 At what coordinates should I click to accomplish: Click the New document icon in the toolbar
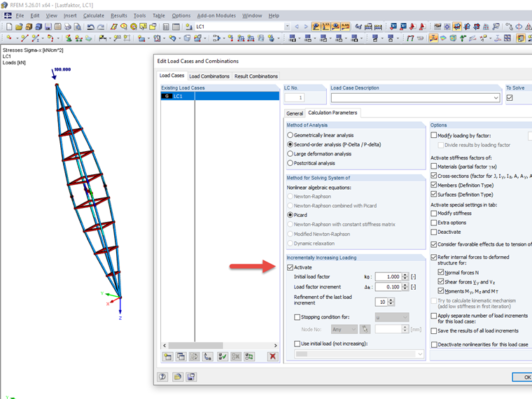click(x=9, y=27)
